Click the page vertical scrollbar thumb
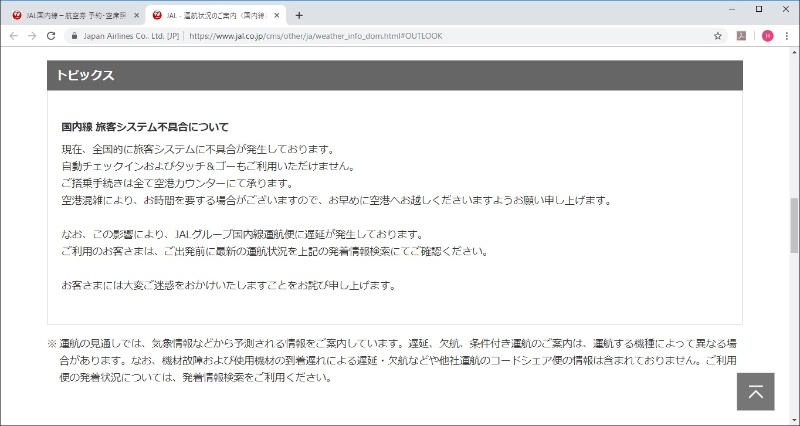Viewport: 800px width, 426px height. 794,225
